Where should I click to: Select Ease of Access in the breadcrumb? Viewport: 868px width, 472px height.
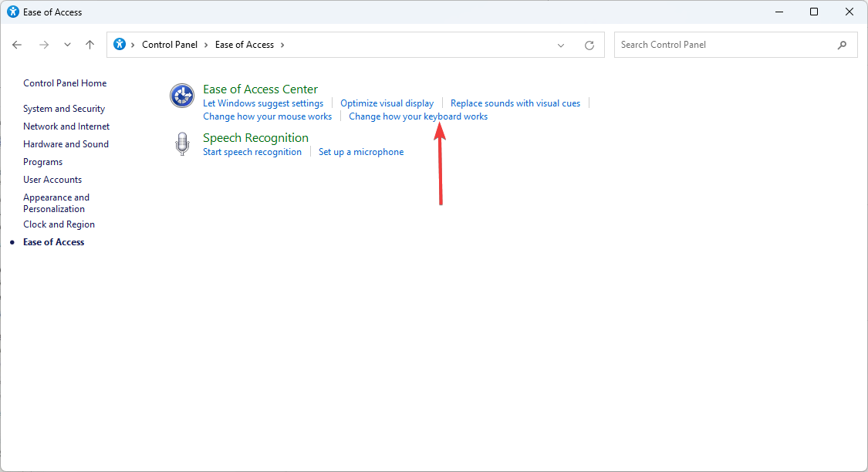pos(244,45)
